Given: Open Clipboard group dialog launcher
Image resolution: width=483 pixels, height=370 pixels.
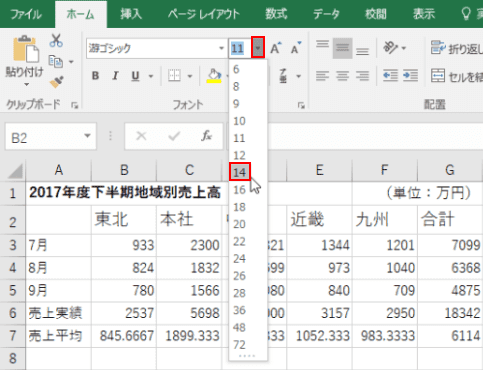Looking at the screenshot, I should tap(75, 106).
